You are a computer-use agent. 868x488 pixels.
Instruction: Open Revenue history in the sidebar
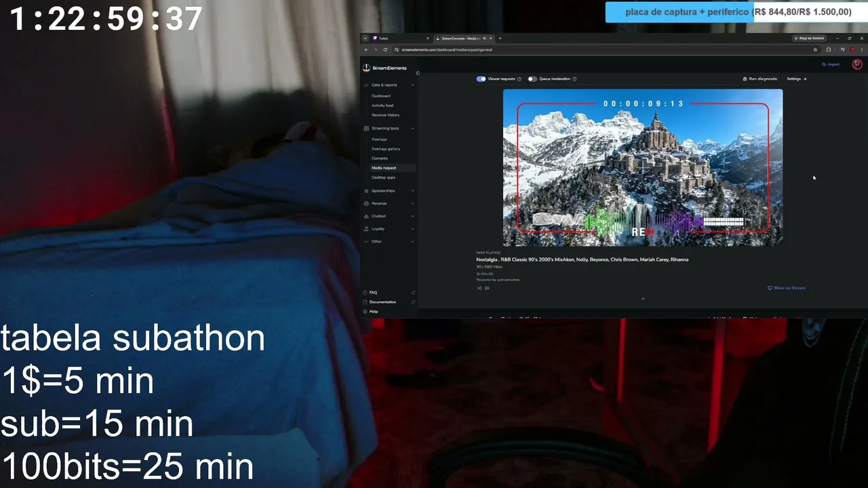pos(385,115)
